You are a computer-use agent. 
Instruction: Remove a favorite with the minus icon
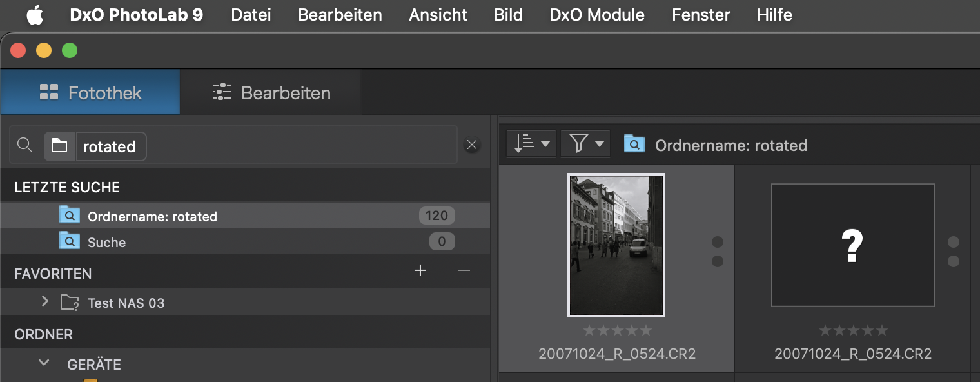tap(464, 270)
